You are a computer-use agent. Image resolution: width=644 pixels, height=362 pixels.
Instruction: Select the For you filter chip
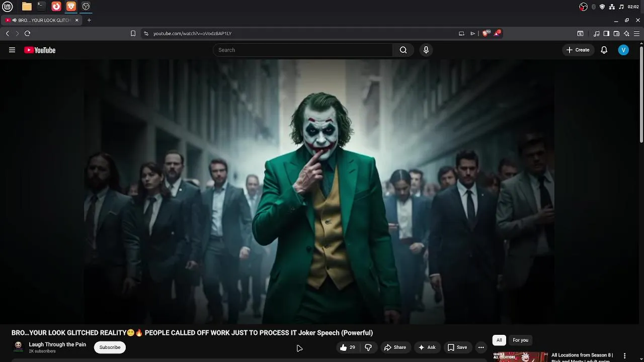click(x=520, y=340)
